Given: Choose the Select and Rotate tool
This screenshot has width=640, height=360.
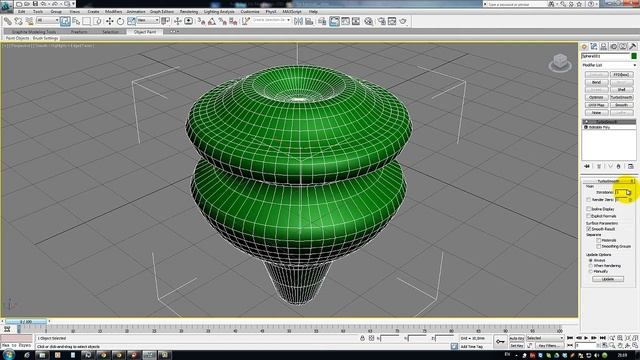Looking at the screenshot, I should pos(120,21).
